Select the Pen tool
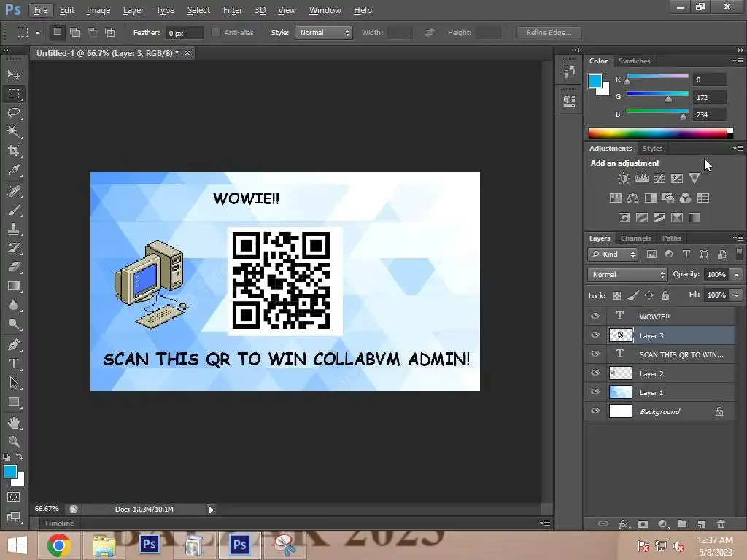The height and width of the screenshot is (560, 747). 14,345
